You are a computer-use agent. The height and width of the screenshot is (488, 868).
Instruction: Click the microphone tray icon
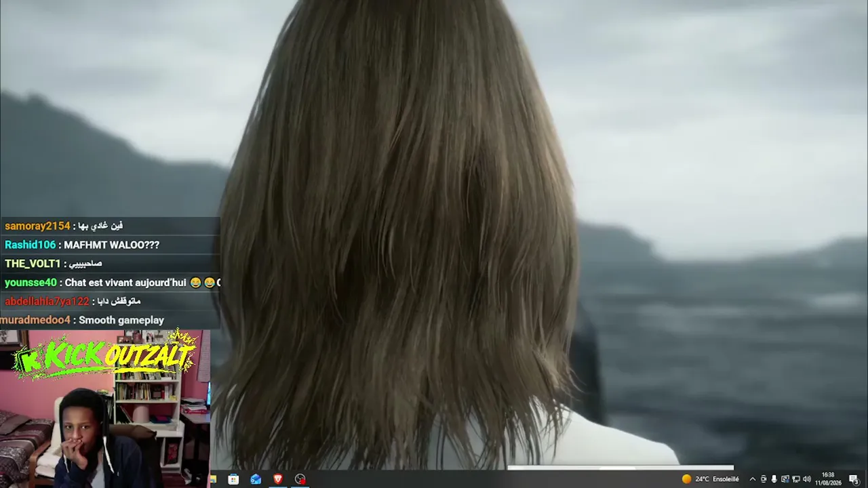point(774,479)
